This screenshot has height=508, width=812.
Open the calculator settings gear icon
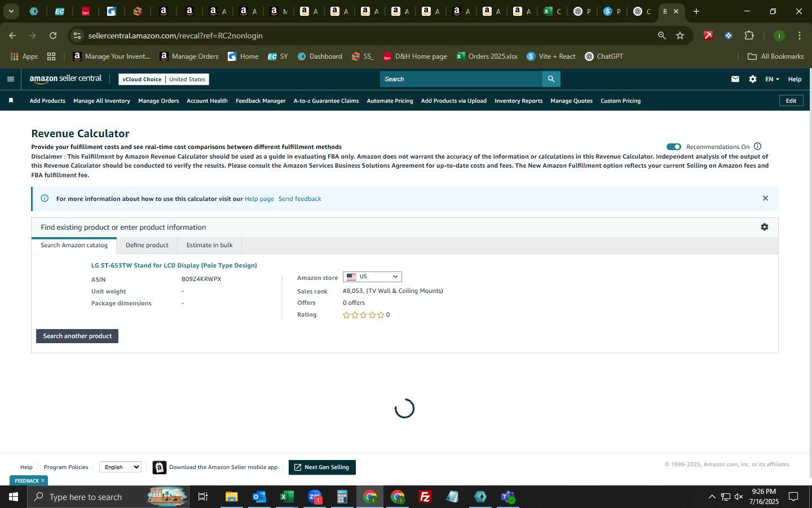point(765,227)
